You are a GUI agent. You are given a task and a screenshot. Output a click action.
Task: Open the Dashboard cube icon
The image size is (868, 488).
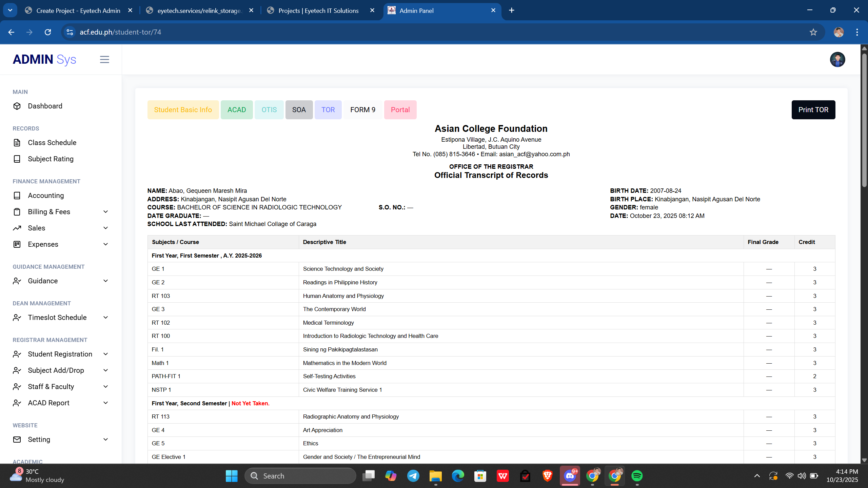(x=17, y=106)
